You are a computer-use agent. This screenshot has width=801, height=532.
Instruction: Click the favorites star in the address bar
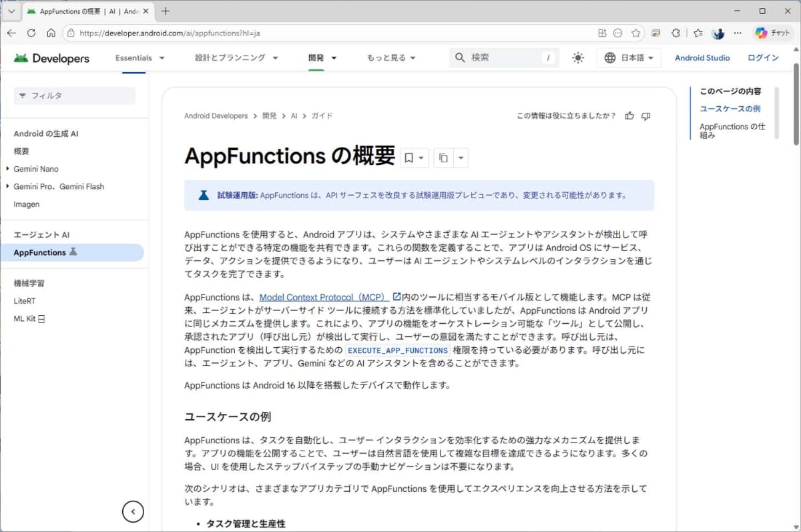point(635,33)
